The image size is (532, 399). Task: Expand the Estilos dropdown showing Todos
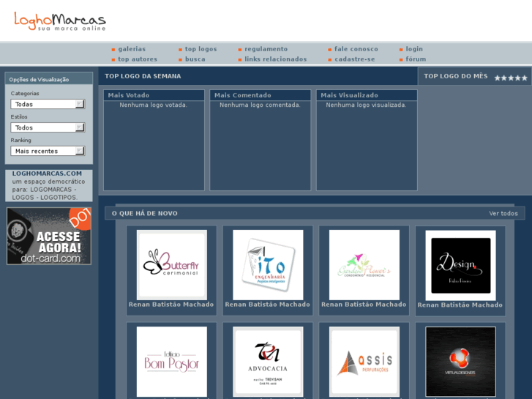(x=48, y=127)
